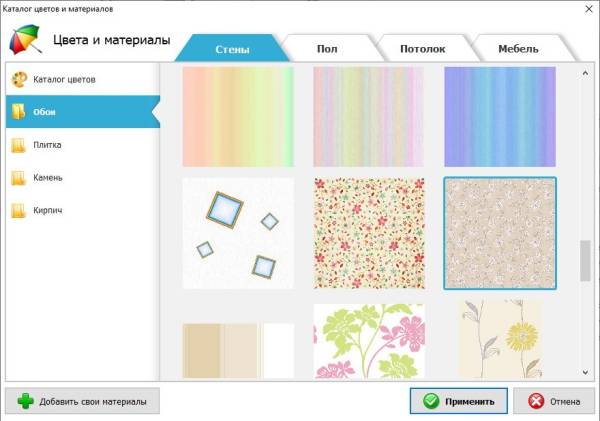Click the Отмена button

[554, 401]
